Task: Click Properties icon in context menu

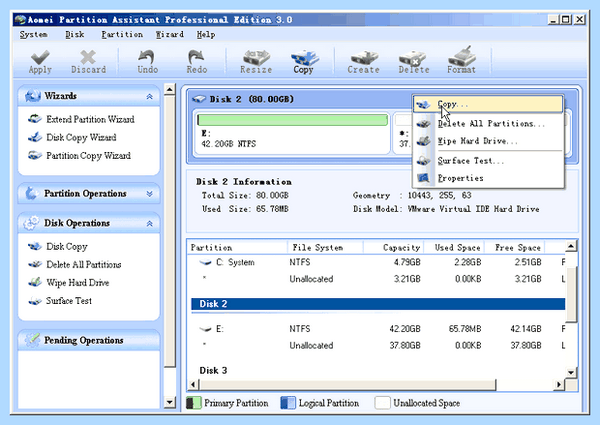Action: tap(424, 178)
